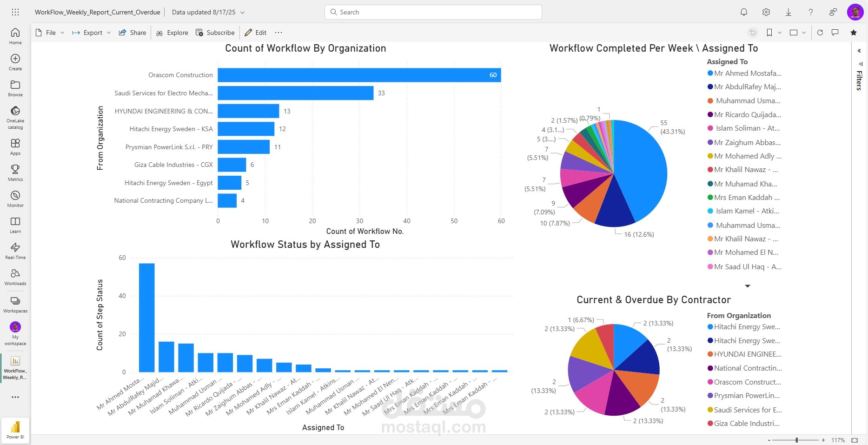Open Real-Time hub

click(x=15, y=251)
